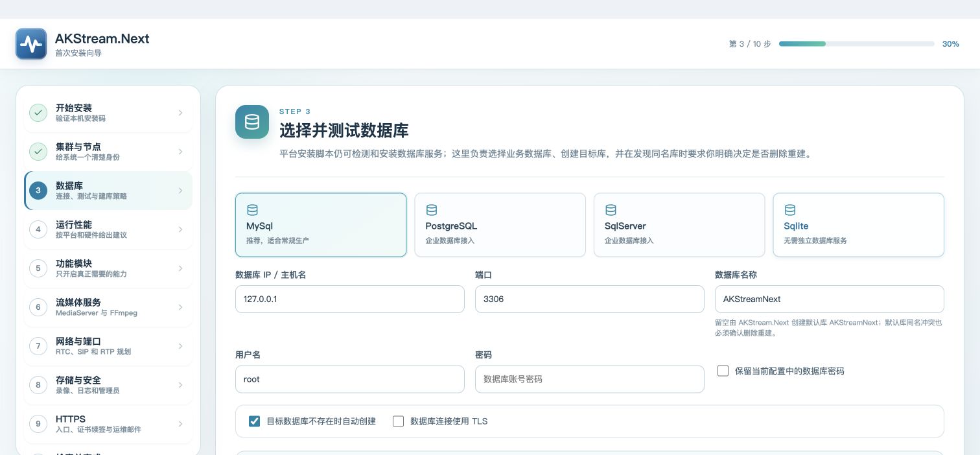Select the SqlServer database option card
The image size is (980, 455).
(679, 225)
